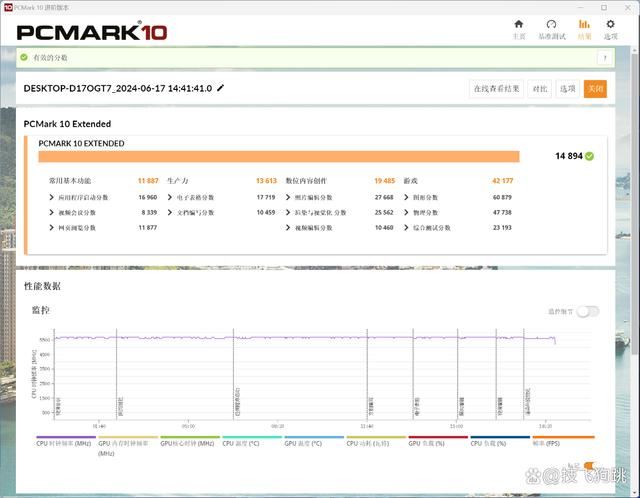Toggle the CPU temperature (°C) legend

click(252, 442)
